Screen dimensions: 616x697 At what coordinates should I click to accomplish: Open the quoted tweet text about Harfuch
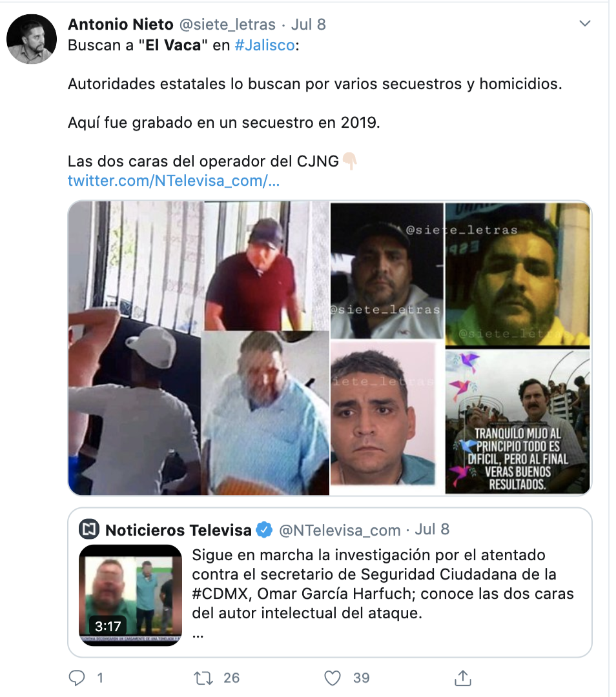pyautogui.click(x=382, y=584)
